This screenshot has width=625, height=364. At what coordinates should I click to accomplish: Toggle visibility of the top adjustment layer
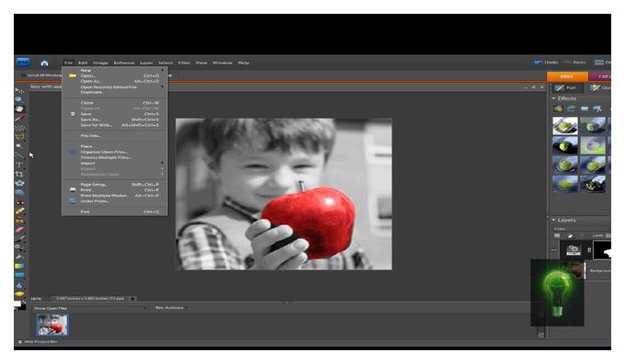click(x=553, y=250)
